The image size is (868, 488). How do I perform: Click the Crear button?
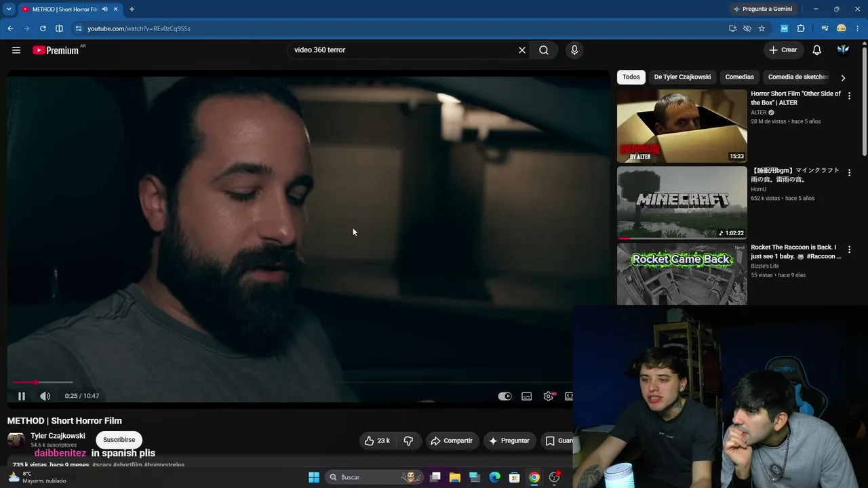pyautogui.click(x=783, y=50)
